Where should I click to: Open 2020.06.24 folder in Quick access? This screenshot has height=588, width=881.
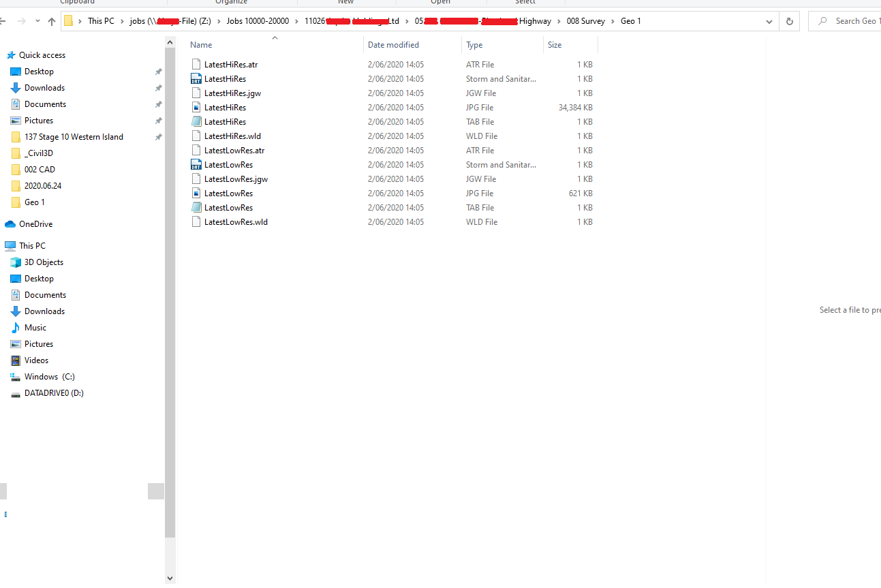click(43, 186)
